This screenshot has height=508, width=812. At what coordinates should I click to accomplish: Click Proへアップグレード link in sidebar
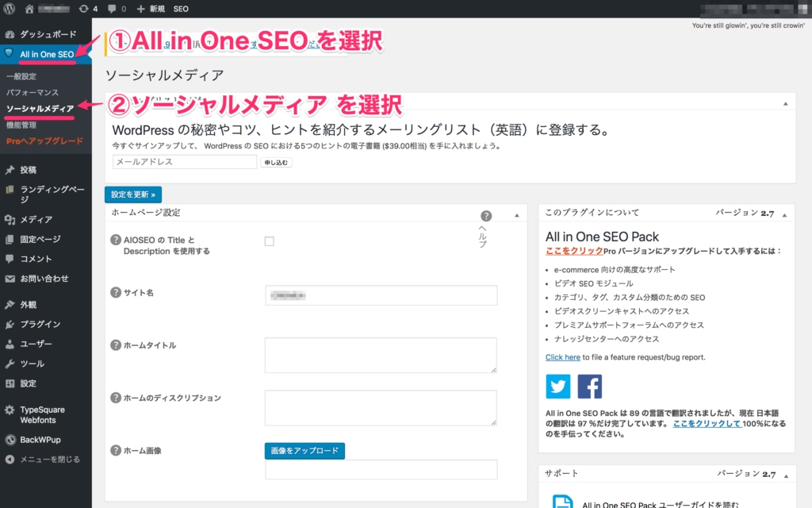[44, 141]
